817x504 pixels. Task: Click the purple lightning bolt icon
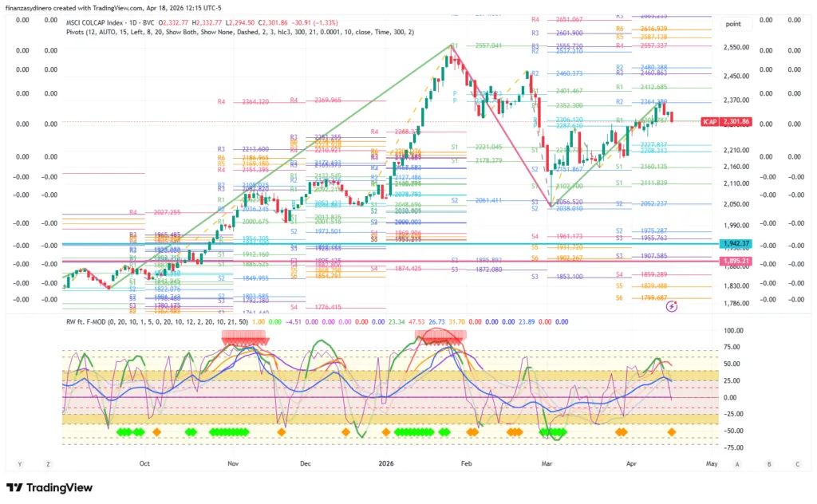pos(673,305)
